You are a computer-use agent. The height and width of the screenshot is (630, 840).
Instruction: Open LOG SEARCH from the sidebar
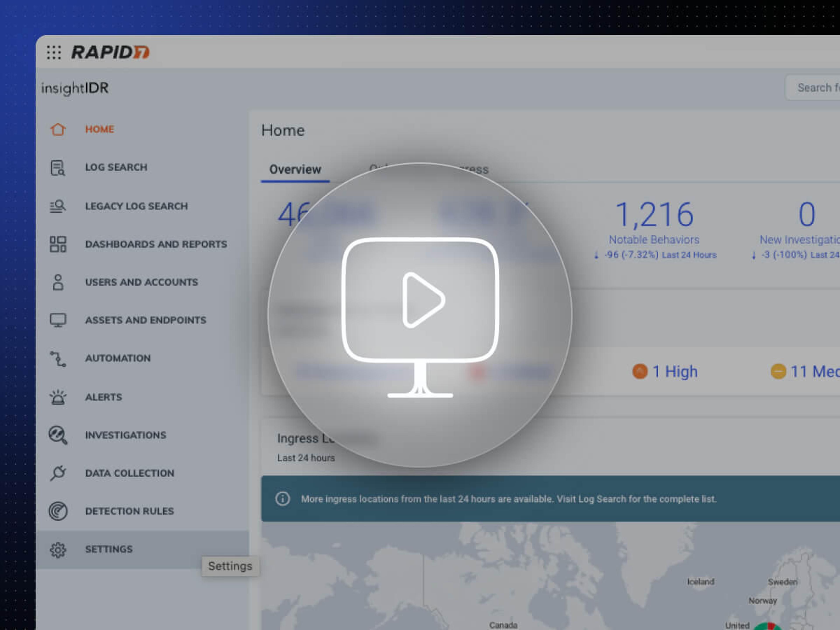pyautogui.click(x=116, y=168)
